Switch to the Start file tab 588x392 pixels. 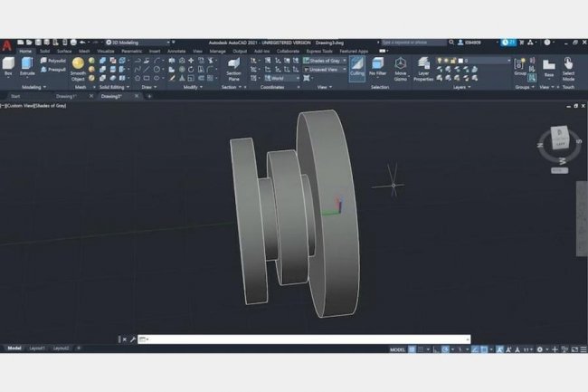coord(15,96)
